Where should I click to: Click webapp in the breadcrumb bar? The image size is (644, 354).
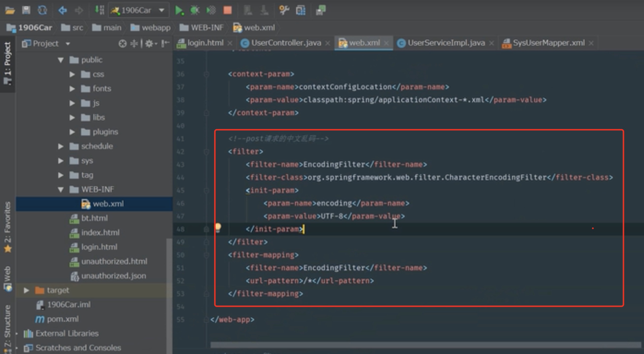[155, 28]
